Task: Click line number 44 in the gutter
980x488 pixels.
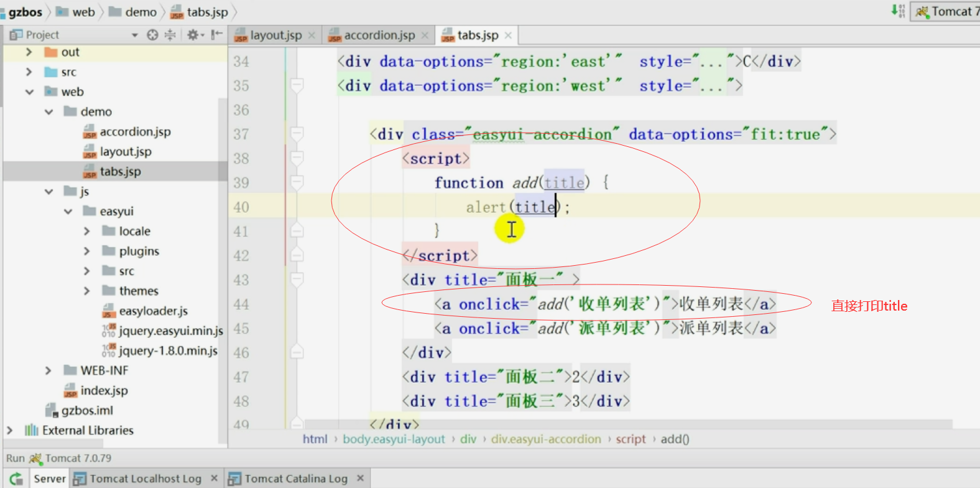Action: click(x=241, y=304)
